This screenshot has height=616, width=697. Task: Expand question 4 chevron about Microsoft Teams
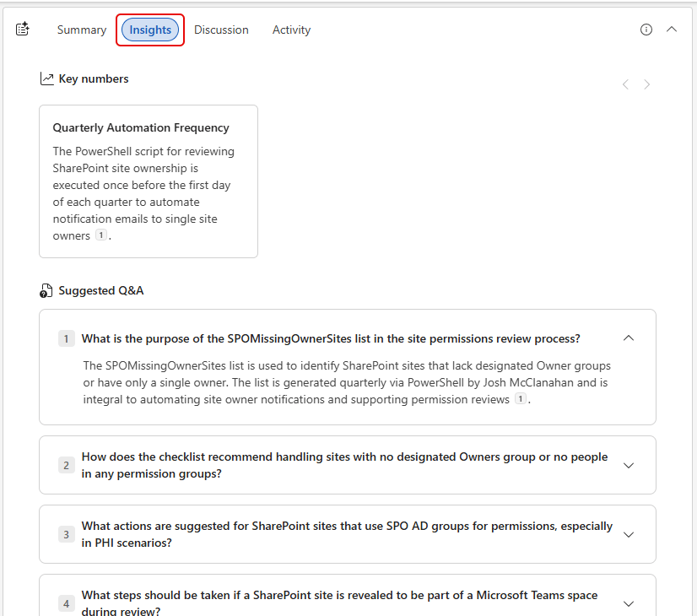628,603
